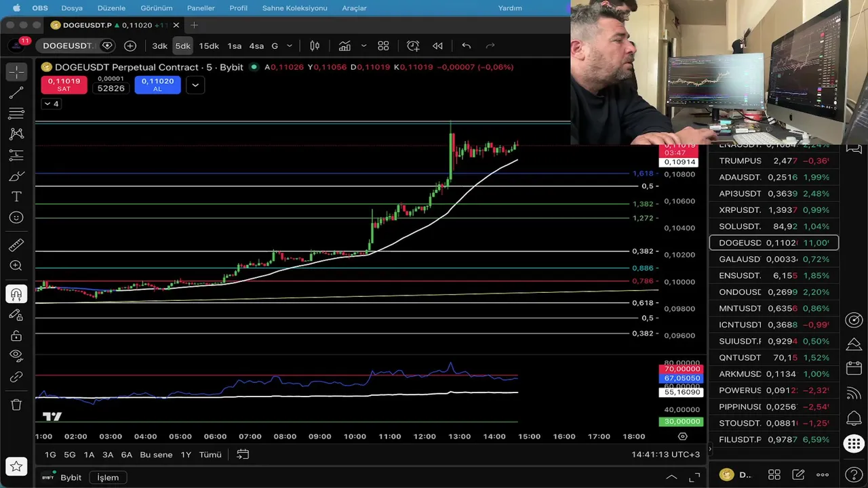The width and height of the screenshot is (868, 488).
Task: Switch to the 3dk timeframe
Action: point(159,46)
